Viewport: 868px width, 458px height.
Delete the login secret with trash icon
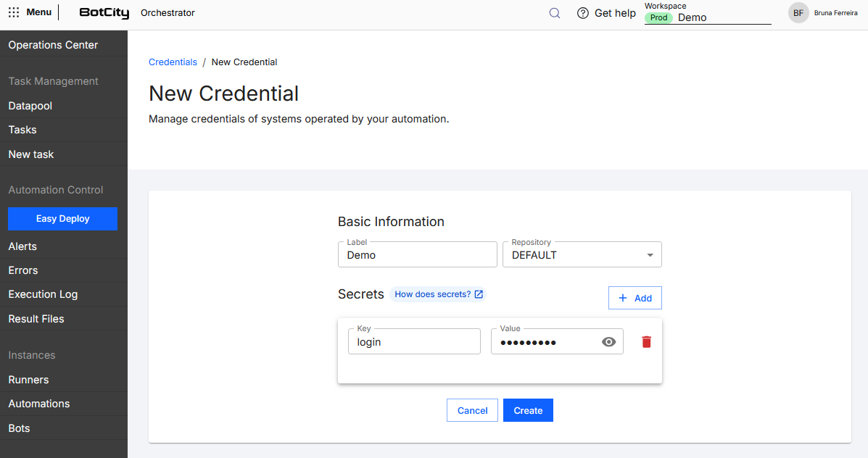pos(646,342)
